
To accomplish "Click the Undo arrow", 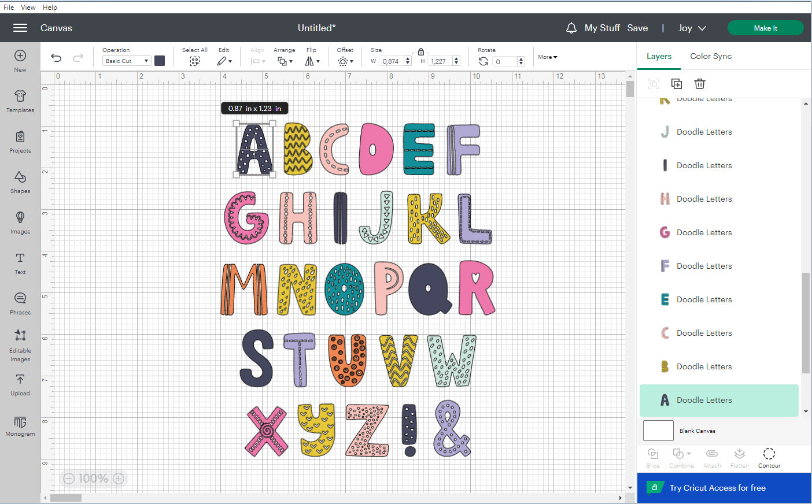I will pos(56,57).
